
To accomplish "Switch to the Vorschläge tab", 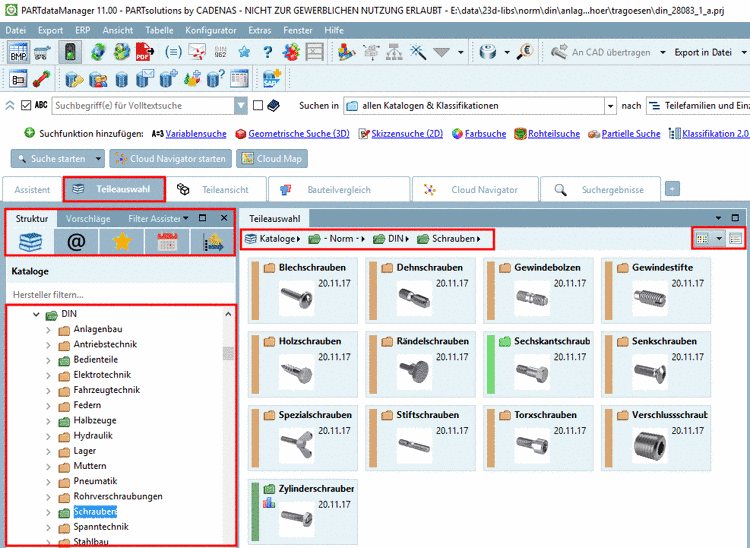I will (88, 219).
